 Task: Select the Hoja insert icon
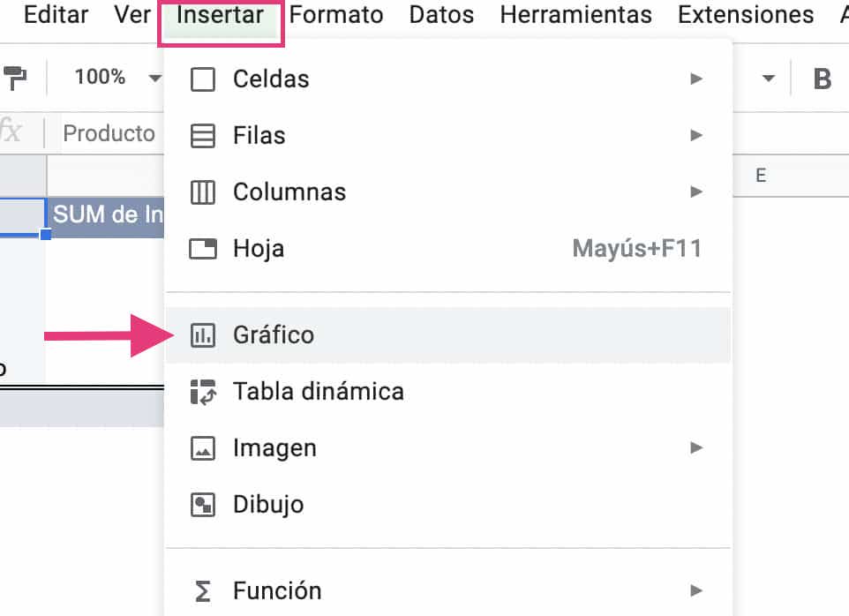click(x=203, y=248)
